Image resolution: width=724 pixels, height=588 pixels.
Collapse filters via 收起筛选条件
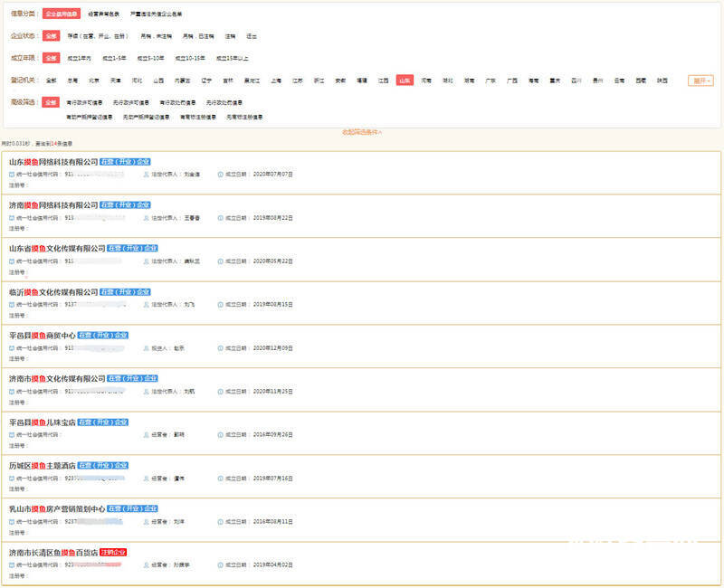361,132
